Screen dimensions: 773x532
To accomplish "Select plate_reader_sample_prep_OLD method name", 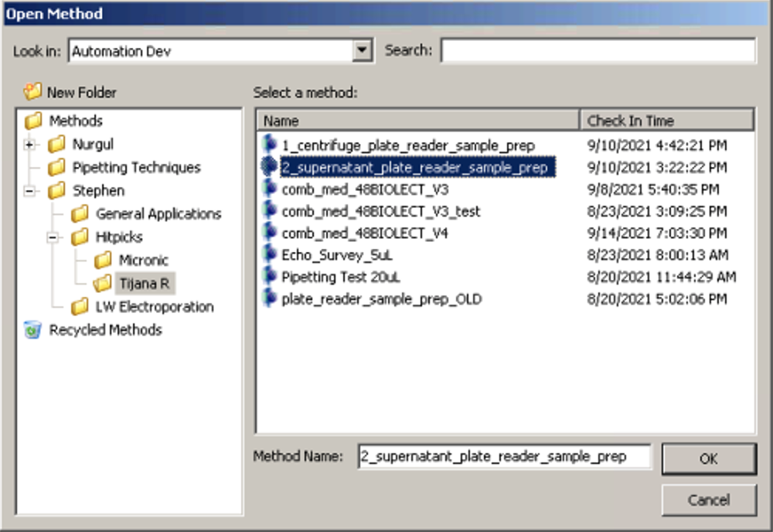I will (x=382, y=298).
